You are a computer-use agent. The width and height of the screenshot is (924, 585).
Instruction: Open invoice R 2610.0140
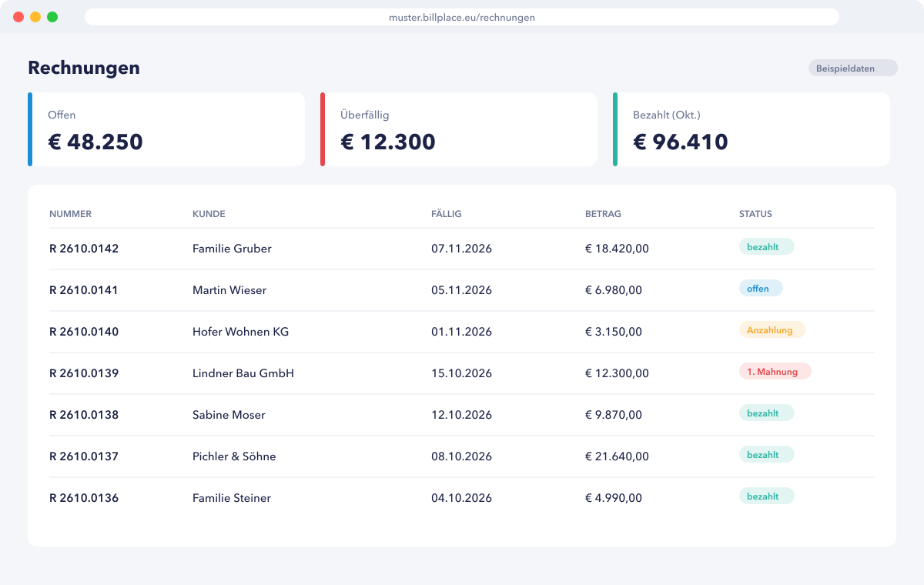tap(84, 332)
